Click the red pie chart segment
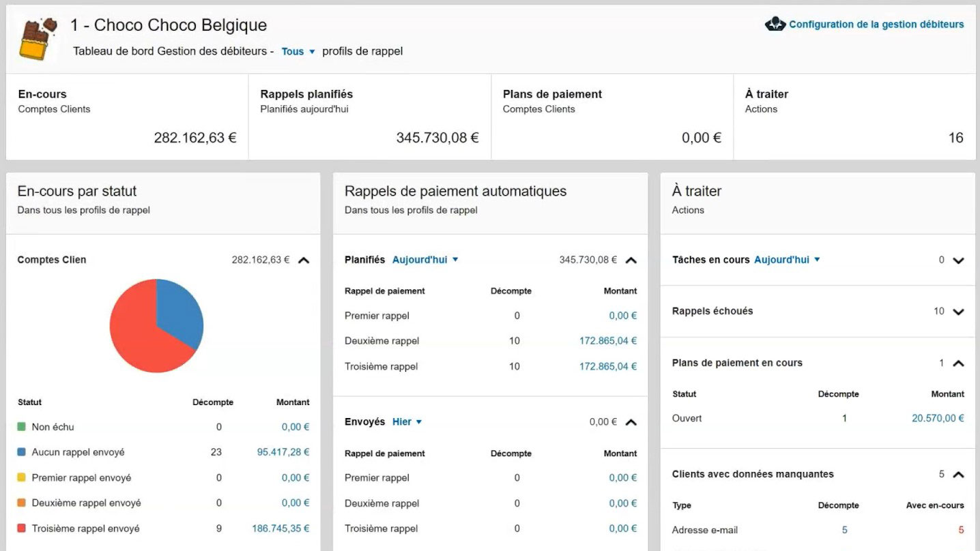The width and height of the screenshot is (980, 551). pyautogui.click(x=140, y=334)
